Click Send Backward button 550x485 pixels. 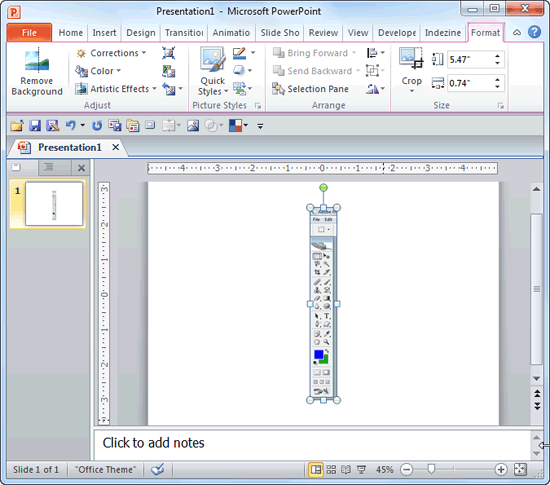pyautogui.click(x=317, y=71)
